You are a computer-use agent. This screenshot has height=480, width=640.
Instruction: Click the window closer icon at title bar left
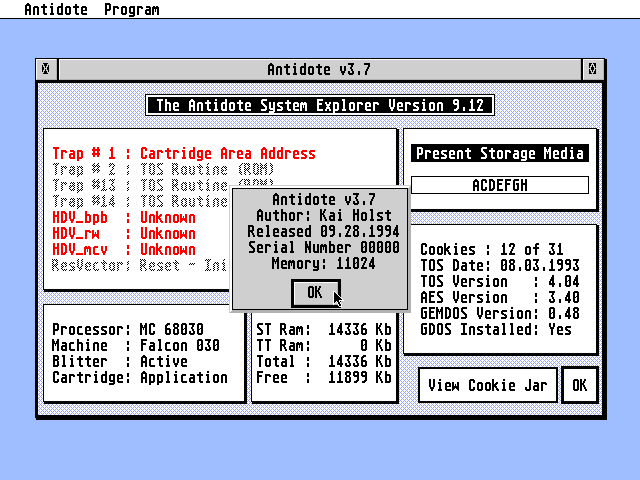point(46,69)
